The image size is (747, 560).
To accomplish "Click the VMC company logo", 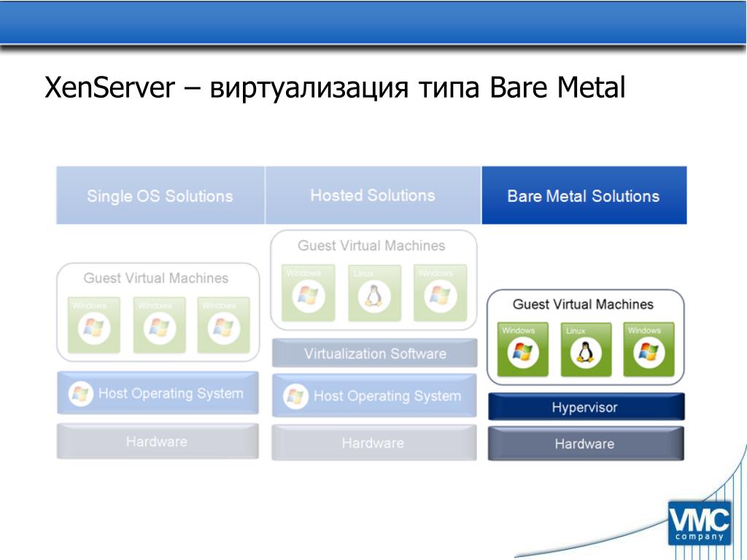I will tap(700, 524).
